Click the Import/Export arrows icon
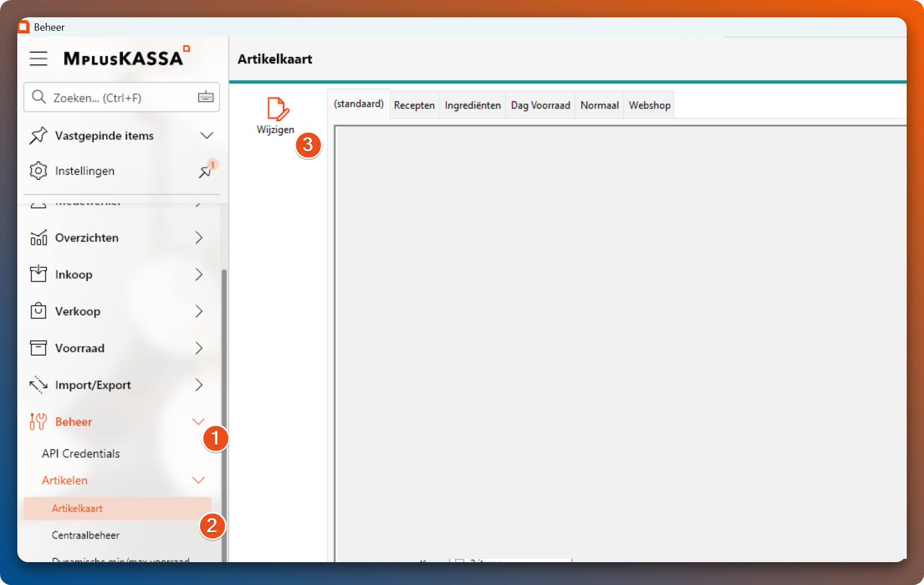The width and height of the screenshot is (924, 585). click(x=38, y=385)
